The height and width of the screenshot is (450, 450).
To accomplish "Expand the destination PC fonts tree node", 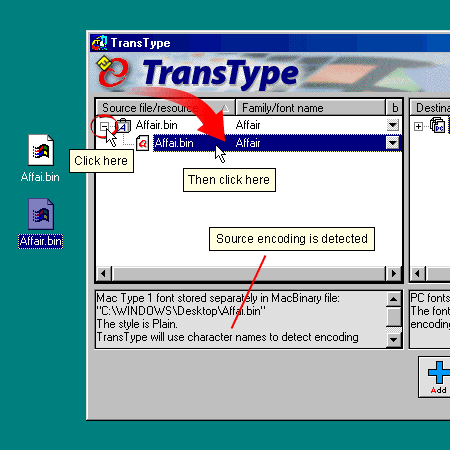I will coord(418,126).
